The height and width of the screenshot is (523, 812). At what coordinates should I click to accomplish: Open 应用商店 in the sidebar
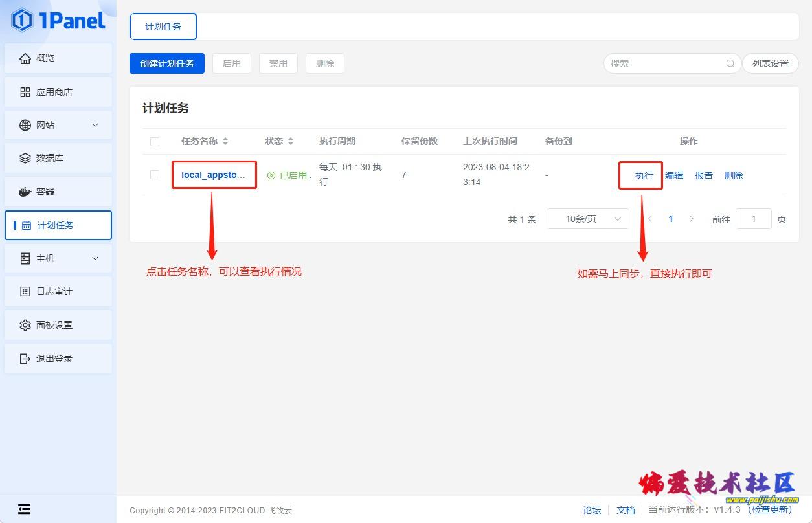pos(58,92)
